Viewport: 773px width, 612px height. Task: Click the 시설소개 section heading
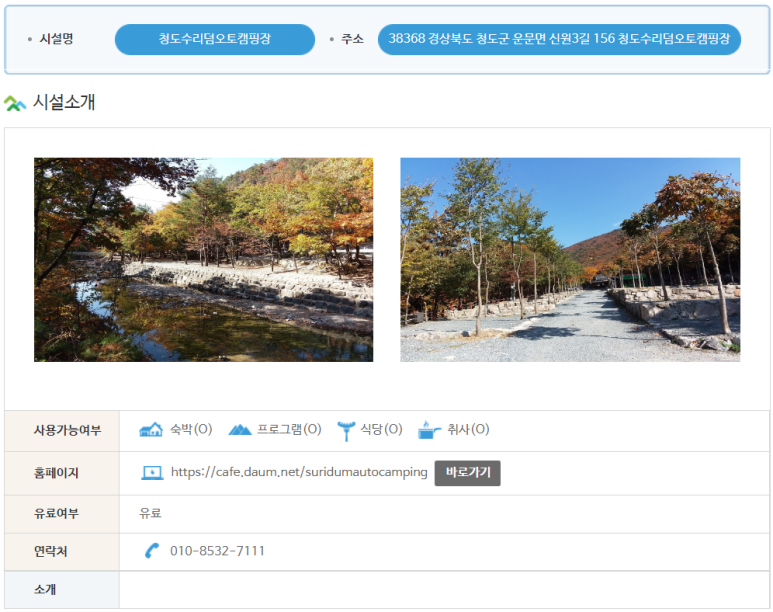click(64, 102)
